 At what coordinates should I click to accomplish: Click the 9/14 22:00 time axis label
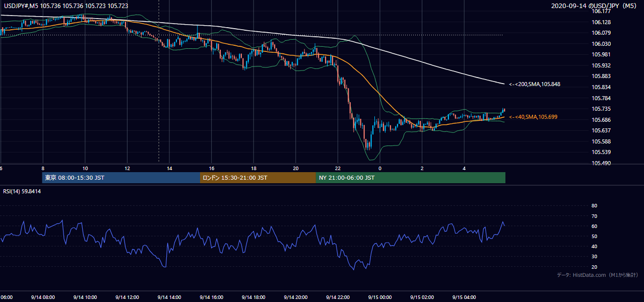338,297
